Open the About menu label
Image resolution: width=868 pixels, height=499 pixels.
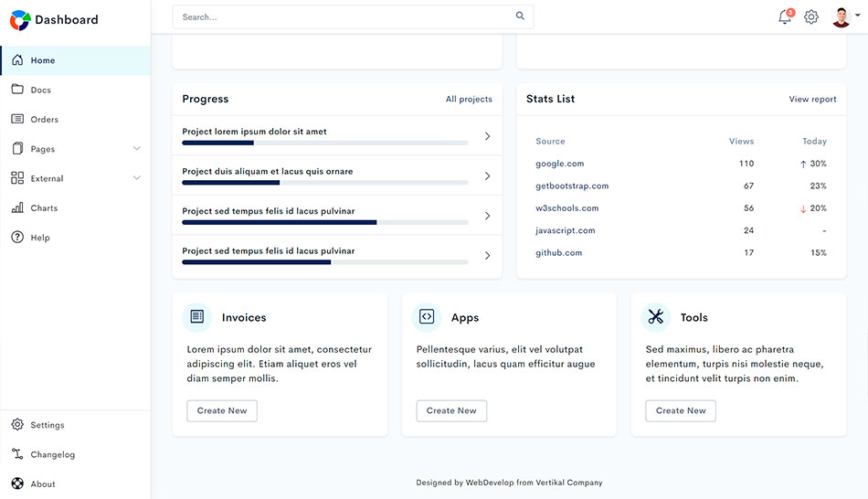(x=43, y=484)
